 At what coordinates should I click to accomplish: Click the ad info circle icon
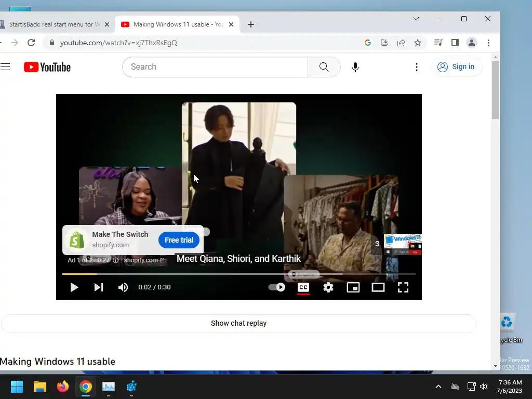click(x=115, y=260)
